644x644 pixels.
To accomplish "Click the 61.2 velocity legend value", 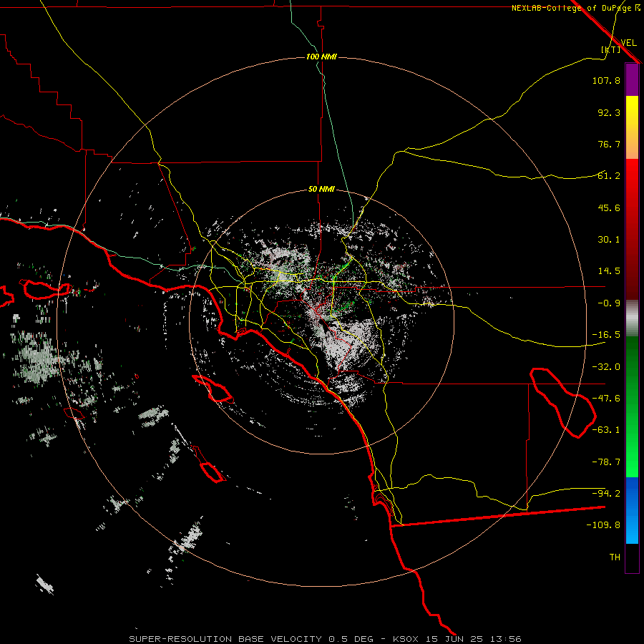I will tap(609, 176).
